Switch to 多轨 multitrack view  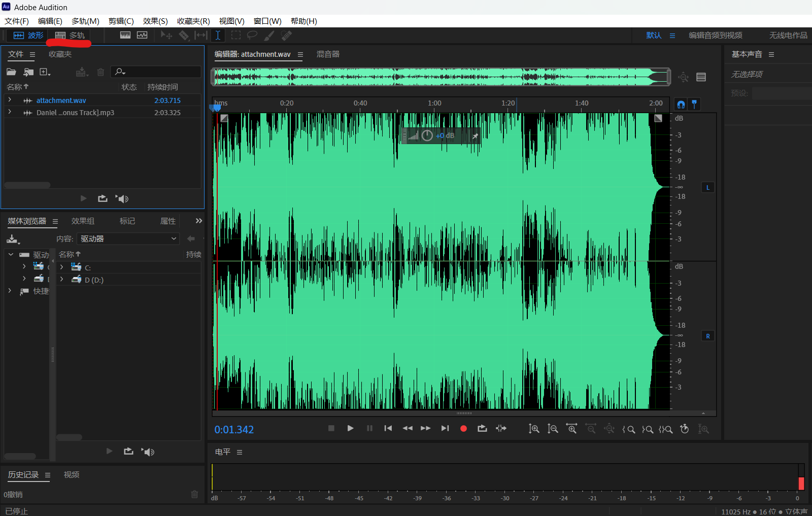(70, 36)
